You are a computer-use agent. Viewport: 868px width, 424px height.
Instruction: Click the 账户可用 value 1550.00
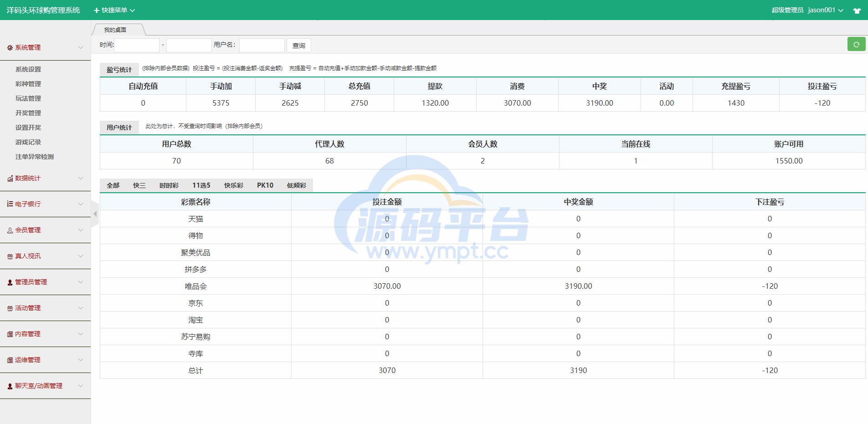[789, 161]
